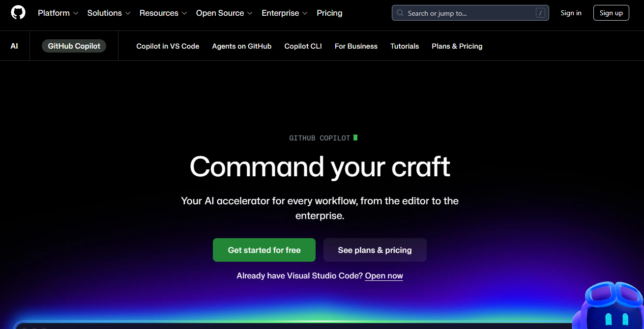Open the Tutorials tab
The height and width of the screenshot is (329, 644).
point(405,46)
